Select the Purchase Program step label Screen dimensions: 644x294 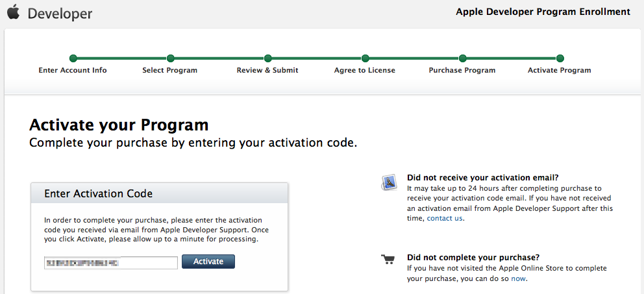(x=462, y=70)
